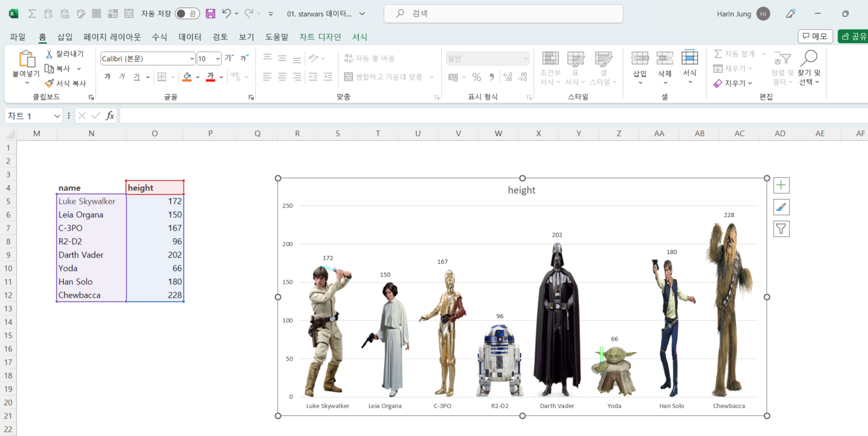Open the 글꼴 (Font) dialog launcher
This screenshot has width=868, height=436.
[x=251, y=98]
